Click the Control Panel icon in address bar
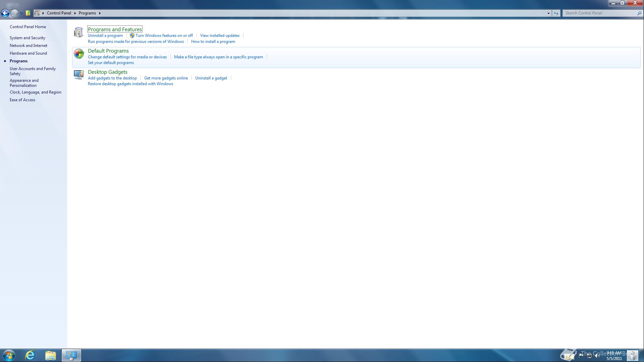The width and height of the screenshot is (644, 362). [37, 13]
